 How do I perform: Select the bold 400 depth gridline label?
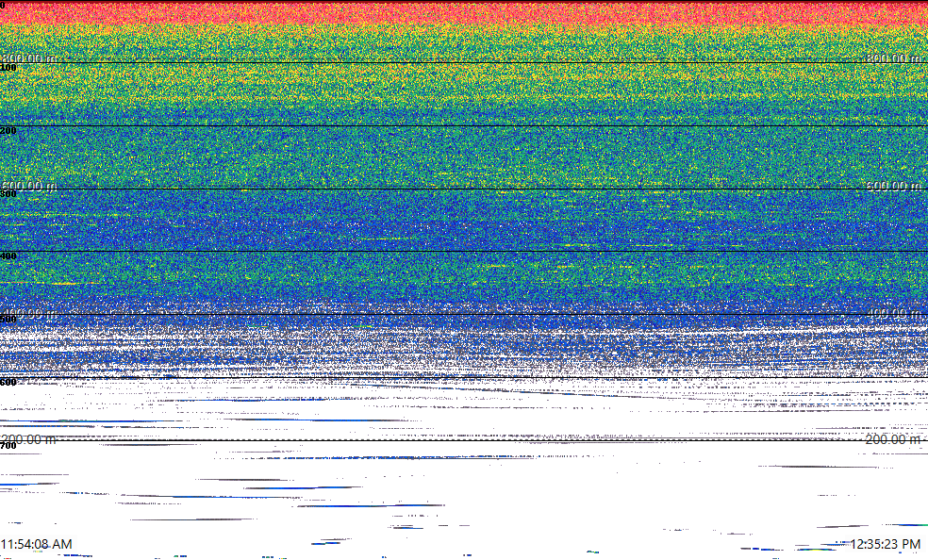click(x=8, y=256)
